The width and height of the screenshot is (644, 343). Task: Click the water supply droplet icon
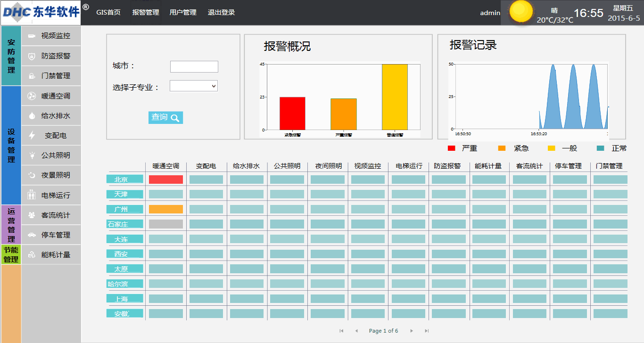(x=32, y=116)
